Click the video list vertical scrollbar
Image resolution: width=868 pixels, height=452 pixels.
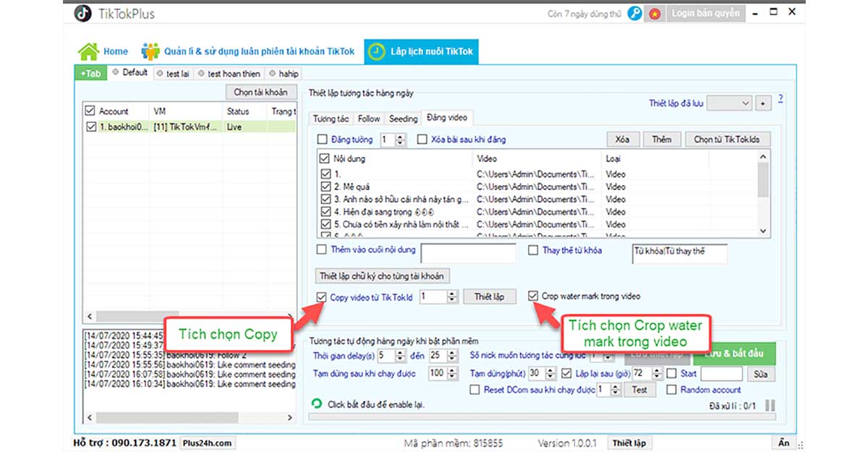(x=764, y=193)
